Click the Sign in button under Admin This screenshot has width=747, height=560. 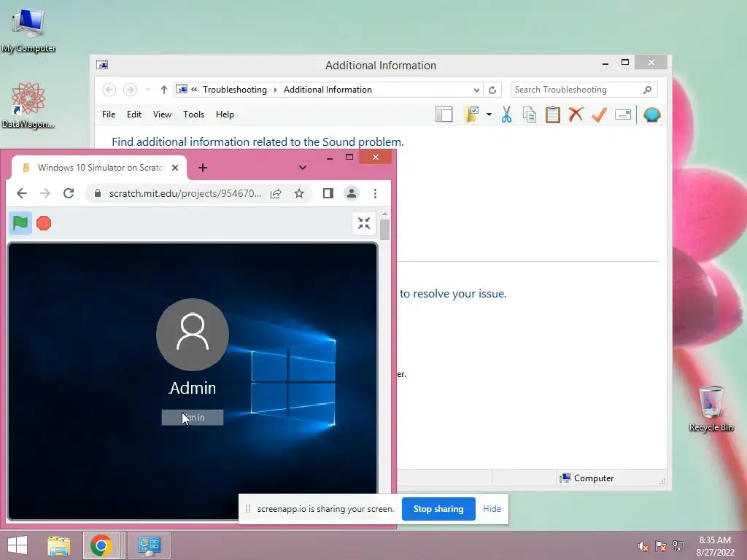(193, 418)
